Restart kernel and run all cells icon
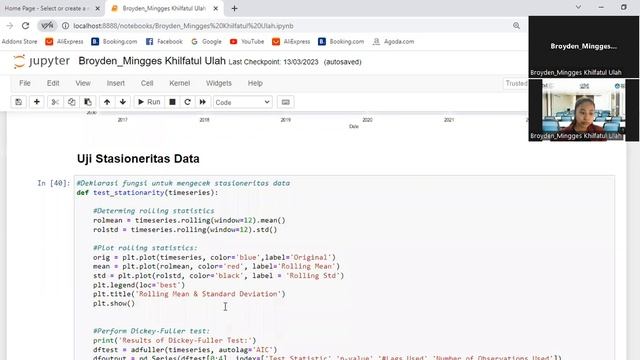Viewport: 640px width, 360px height. (203, 102)
